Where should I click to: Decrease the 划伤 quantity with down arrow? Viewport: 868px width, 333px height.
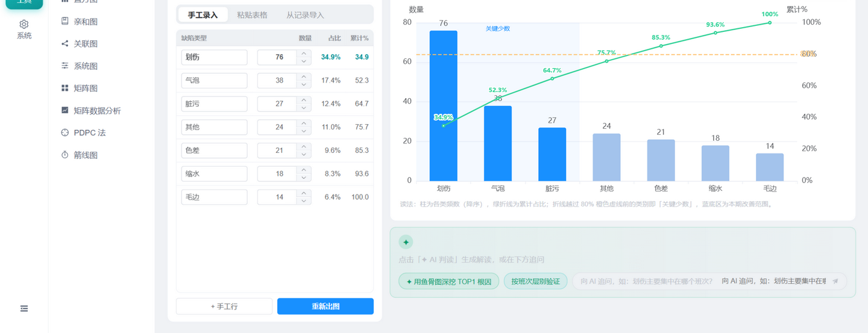(x=304, y=61)
